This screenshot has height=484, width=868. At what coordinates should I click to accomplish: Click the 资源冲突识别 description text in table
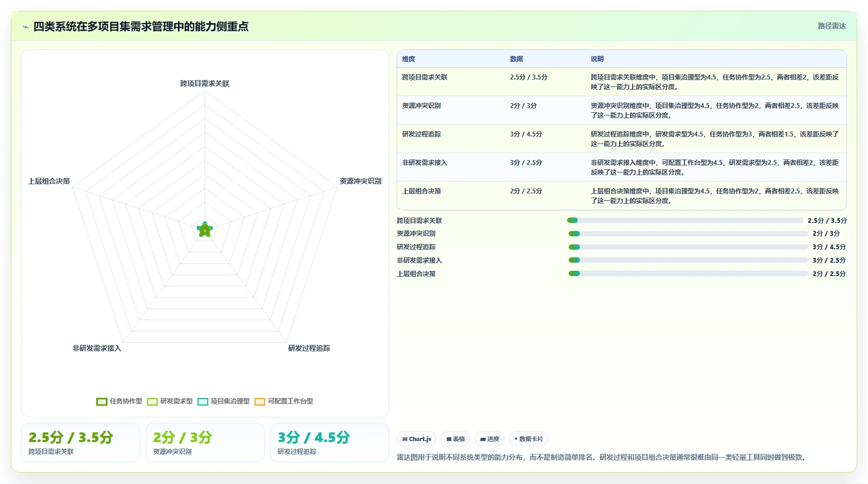[715, 111]
